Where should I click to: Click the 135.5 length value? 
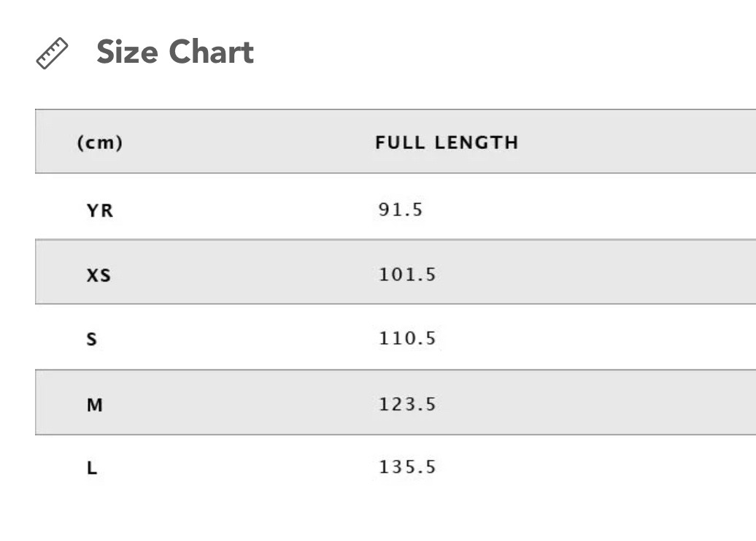(407, 467)
